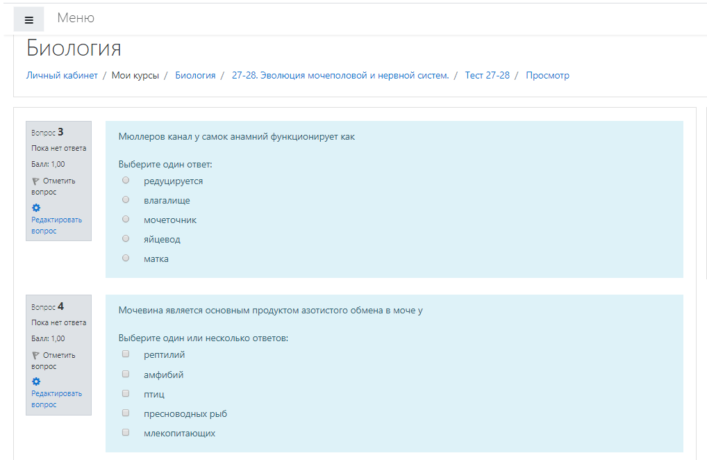Pick the 'яйцевод' radio button

[x=126, y=239]
